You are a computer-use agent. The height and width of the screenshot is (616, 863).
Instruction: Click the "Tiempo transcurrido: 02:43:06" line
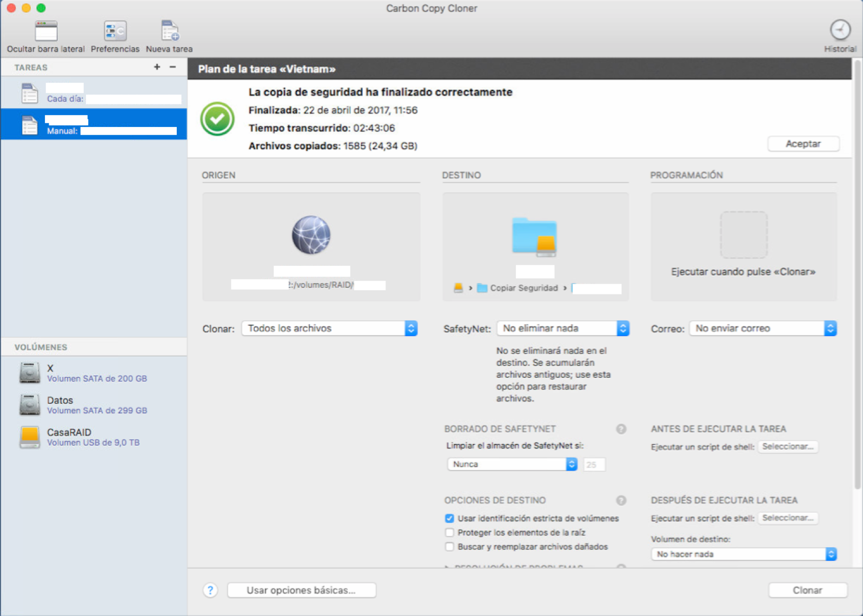[x=322, y=128]
